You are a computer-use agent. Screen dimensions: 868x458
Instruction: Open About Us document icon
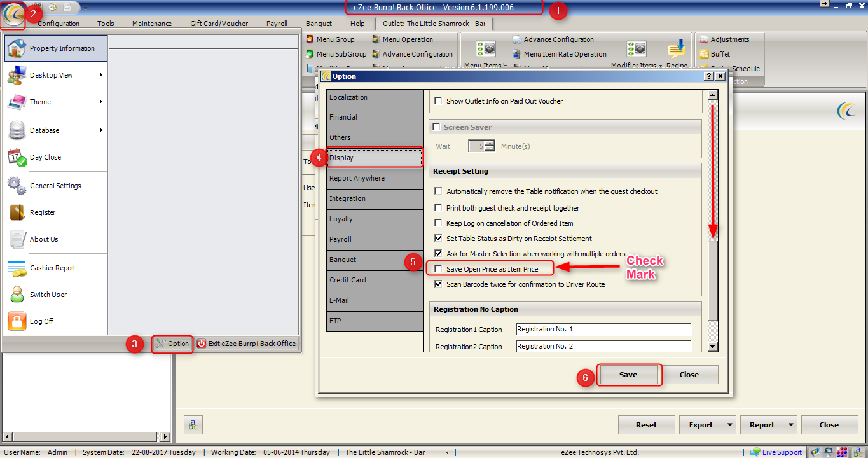tap(17, 239)
